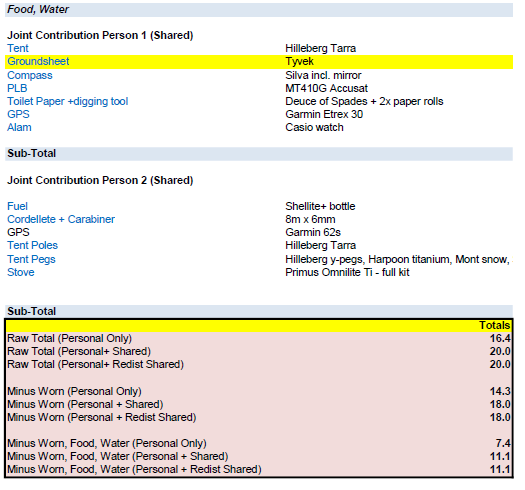Select the PLB link
The image size is (525, 490).
click(x=17, y=88)
